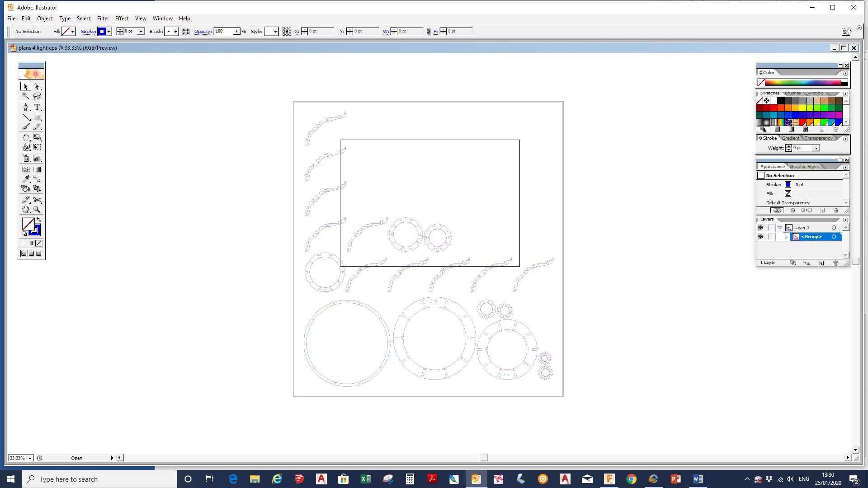Viewport: 868px width, 488px height.
Task: Collapse the Layer 1 disclosure triangle
Action: point(780,228)
